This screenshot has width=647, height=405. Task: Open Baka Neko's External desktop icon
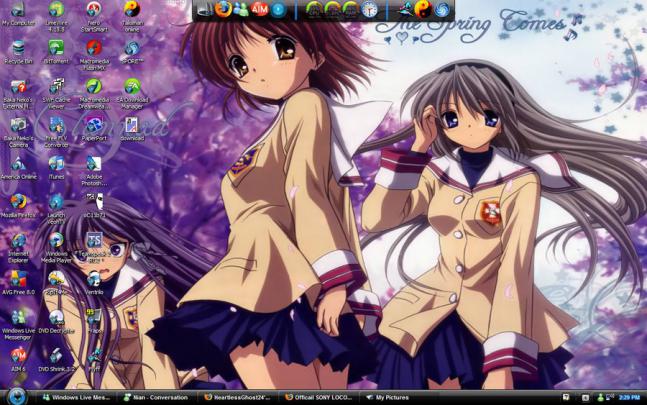pyautogui.click(x=18, y=94)
